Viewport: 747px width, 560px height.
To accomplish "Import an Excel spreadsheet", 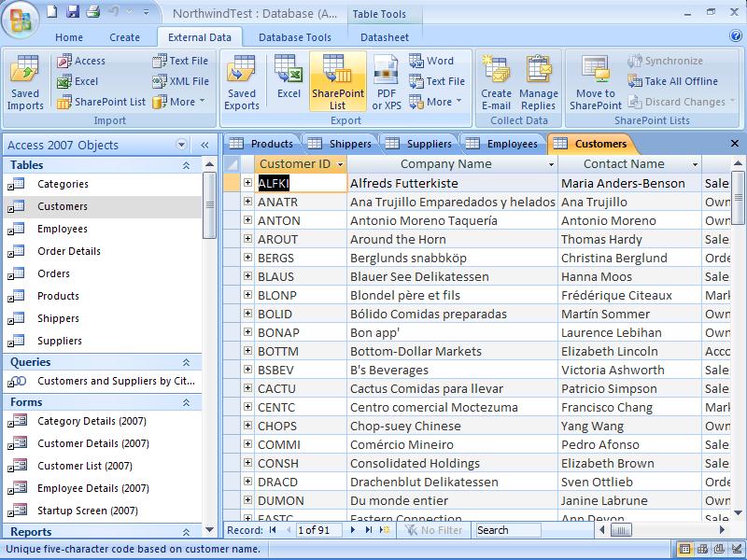I will 78,81.
